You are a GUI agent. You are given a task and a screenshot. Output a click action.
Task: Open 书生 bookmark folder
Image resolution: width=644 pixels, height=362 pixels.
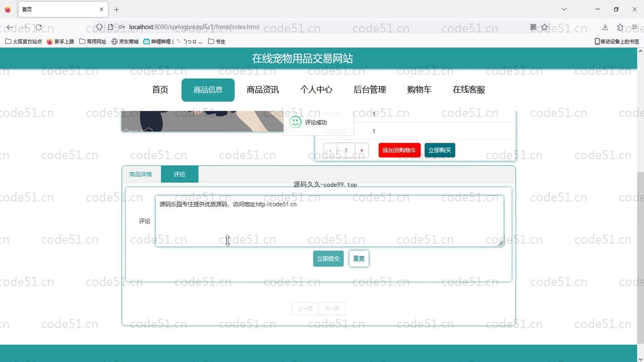217,42
